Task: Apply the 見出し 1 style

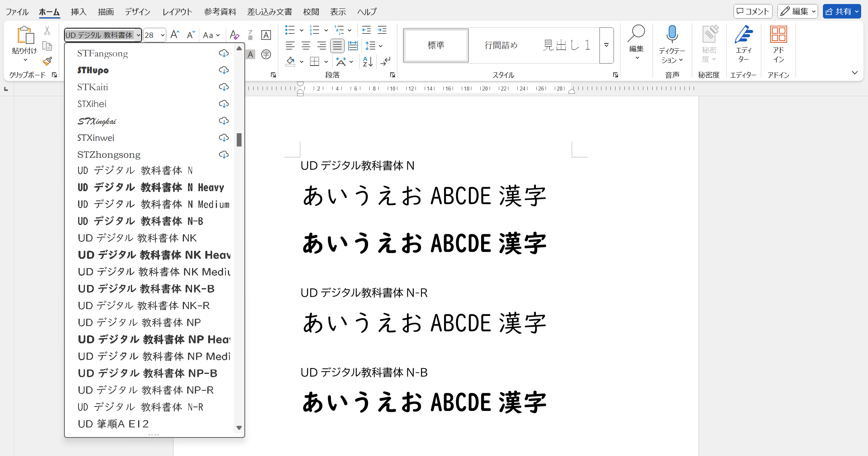Action: point(566,45)
